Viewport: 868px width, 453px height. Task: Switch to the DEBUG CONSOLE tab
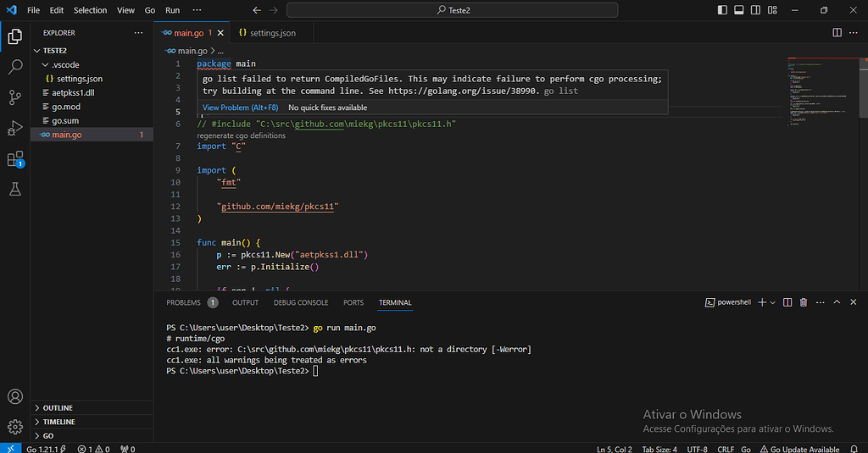pyautogui.click(x=301, y=302)
